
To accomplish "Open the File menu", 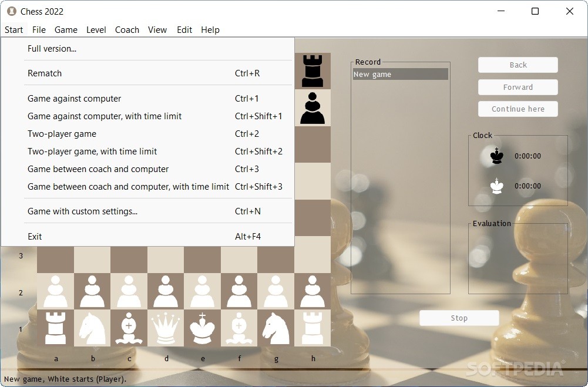I will pos(39,29).
